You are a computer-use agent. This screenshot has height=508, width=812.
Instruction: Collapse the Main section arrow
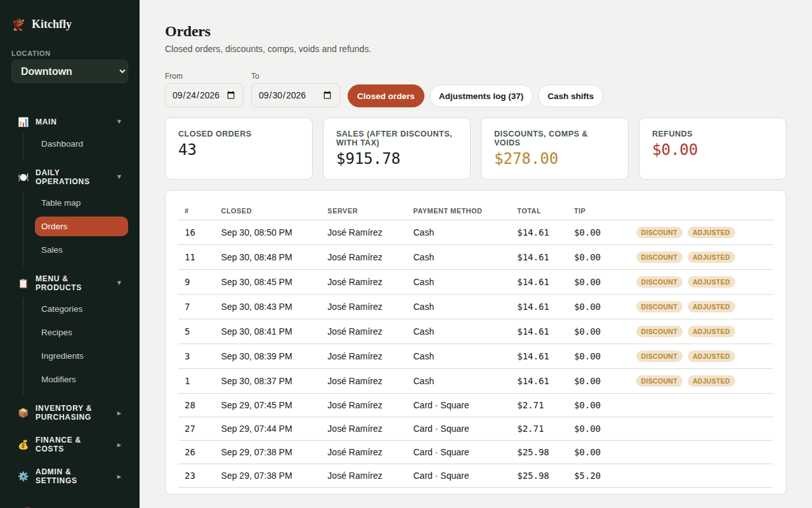119,122
